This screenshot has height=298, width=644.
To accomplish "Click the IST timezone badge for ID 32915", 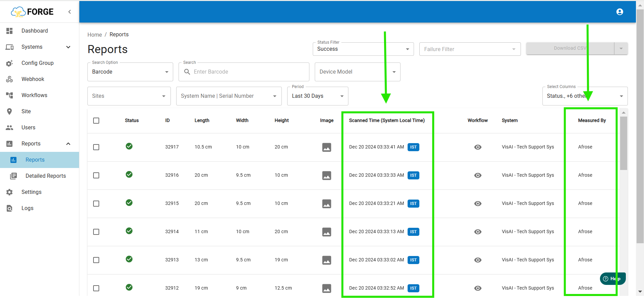I will point(413,204).
